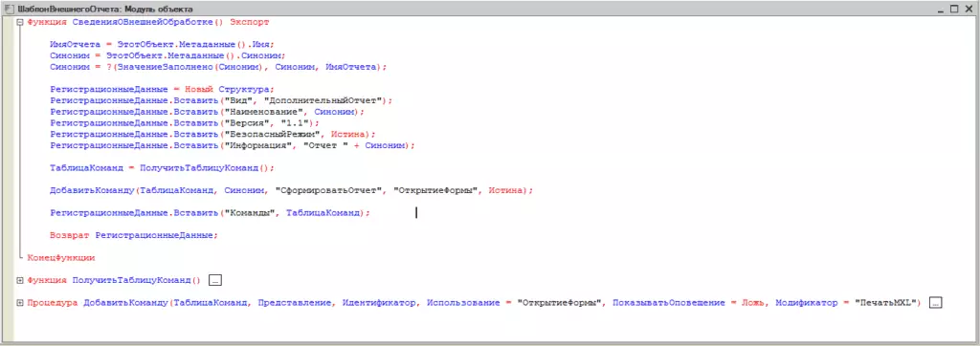Place cursor on ИмяОтчета = ЭтотОбъект.Метаданные().Имя line
980x346 pixels.
(x=163, y=45)
